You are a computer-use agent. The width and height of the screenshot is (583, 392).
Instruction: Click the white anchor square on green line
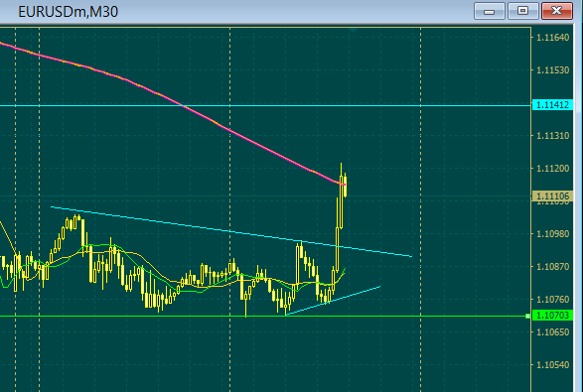pyautogui.click(x=527, y=317)
